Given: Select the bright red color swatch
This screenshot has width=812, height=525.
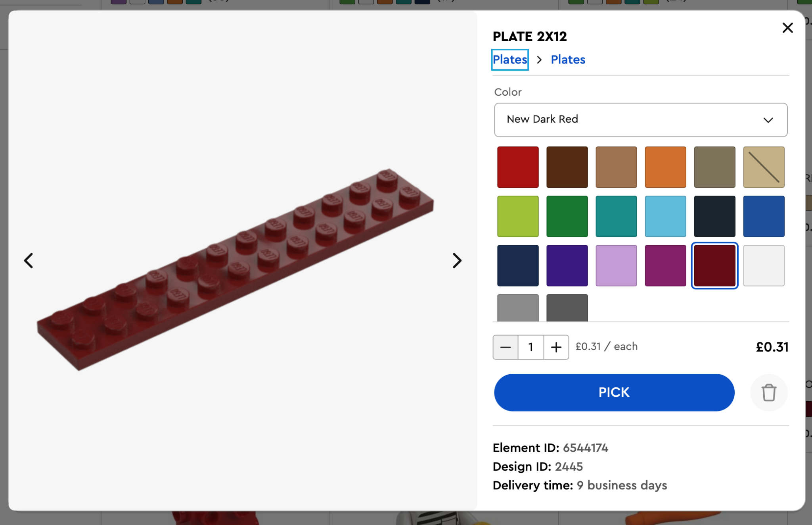Looking at the screenshot, I should point(518,167).
